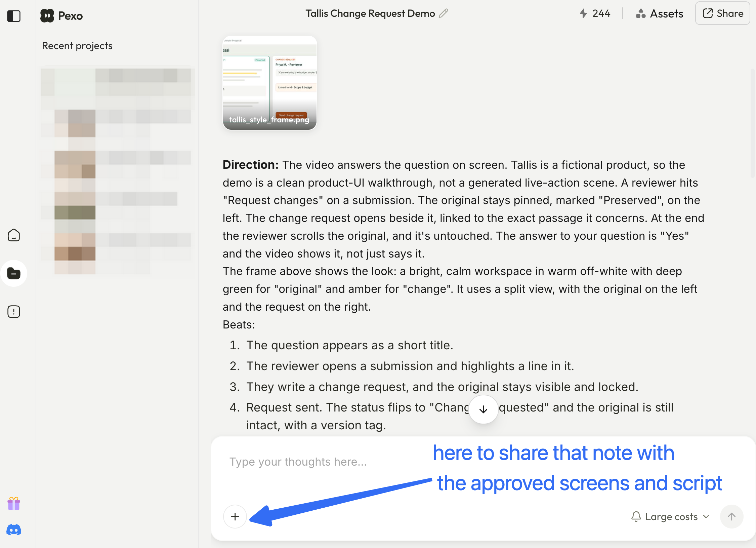Screen dimensions: 756x548
Task: Click the Pexo logo
Action: pyautogui.click(x=61, y=16)
